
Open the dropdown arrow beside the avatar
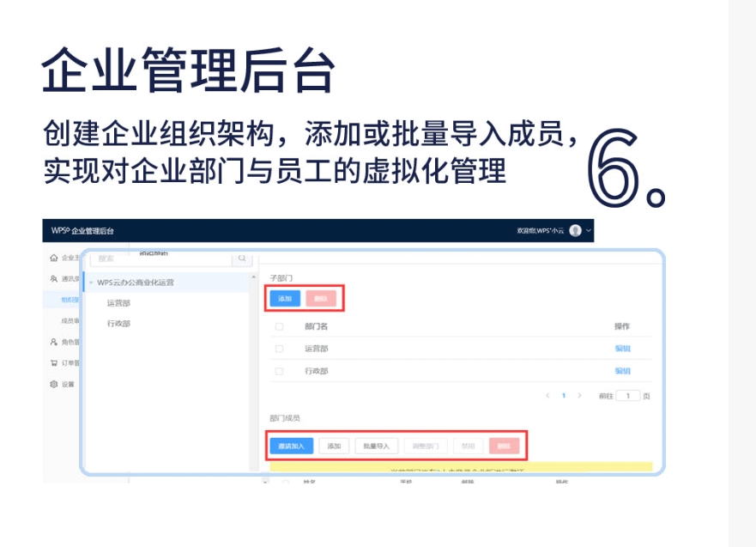[588, 231]
